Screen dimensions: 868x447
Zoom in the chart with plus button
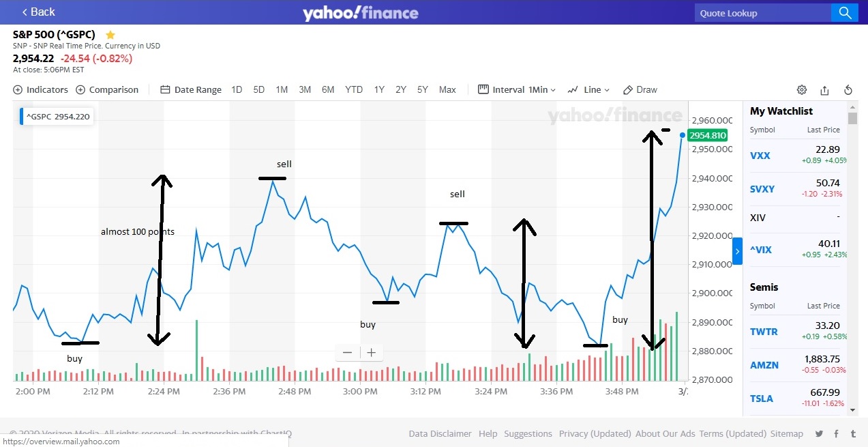371,352
